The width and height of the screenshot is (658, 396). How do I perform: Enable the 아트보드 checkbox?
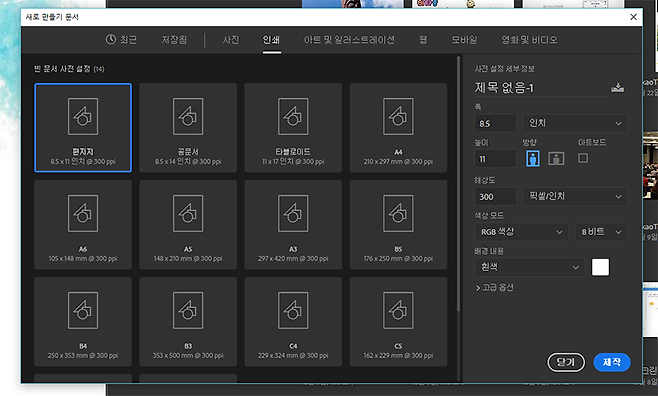click(x=583, y=158)
